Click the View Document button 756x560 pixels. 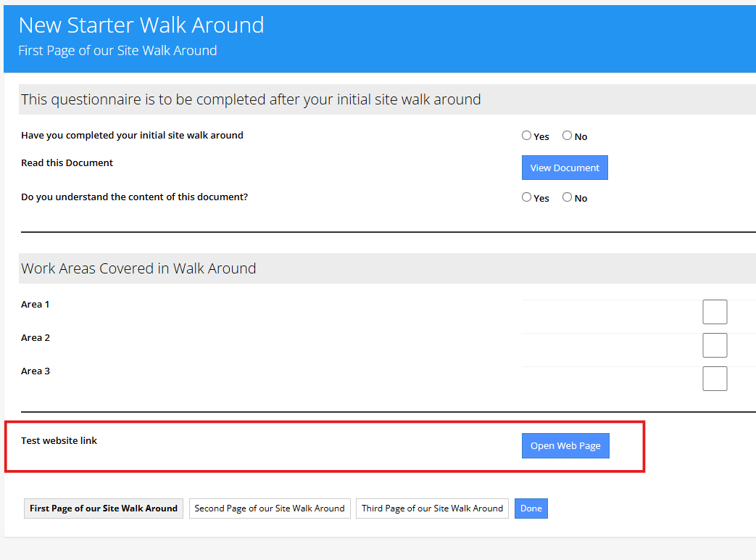pyautogui.click(x=565, y=168)
